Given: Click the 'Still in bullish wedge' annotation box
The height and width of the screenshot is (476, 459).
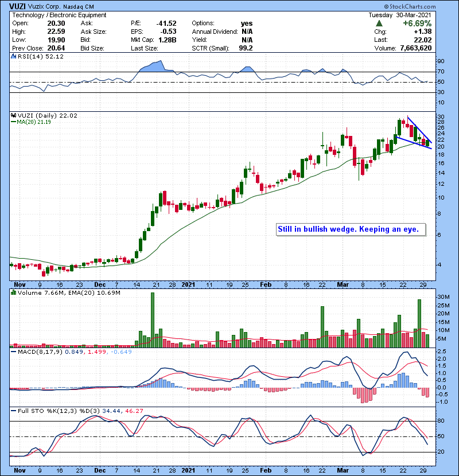Looking at the screenshot, I should (351, 229).
